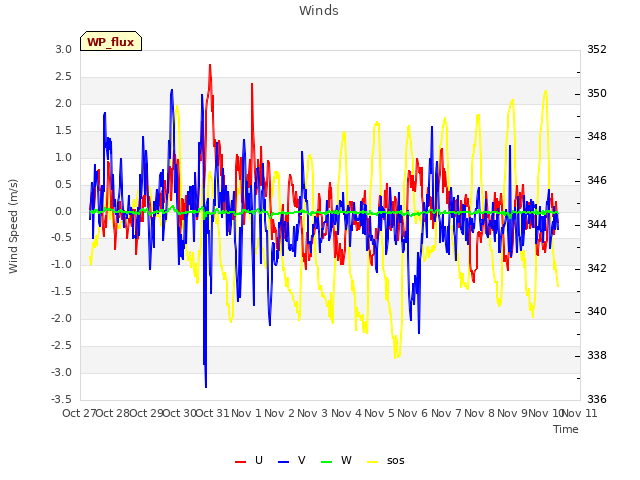This screenshot has height=480, width=640.
Task: Click the 344 right axis value
Action: [597, 224]
